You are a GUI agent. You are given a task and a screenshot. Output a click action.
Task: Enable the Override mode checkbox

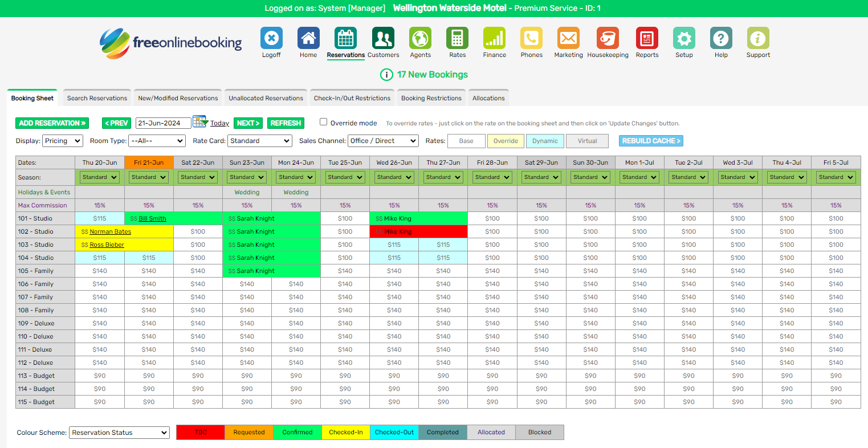coord(323,122)
